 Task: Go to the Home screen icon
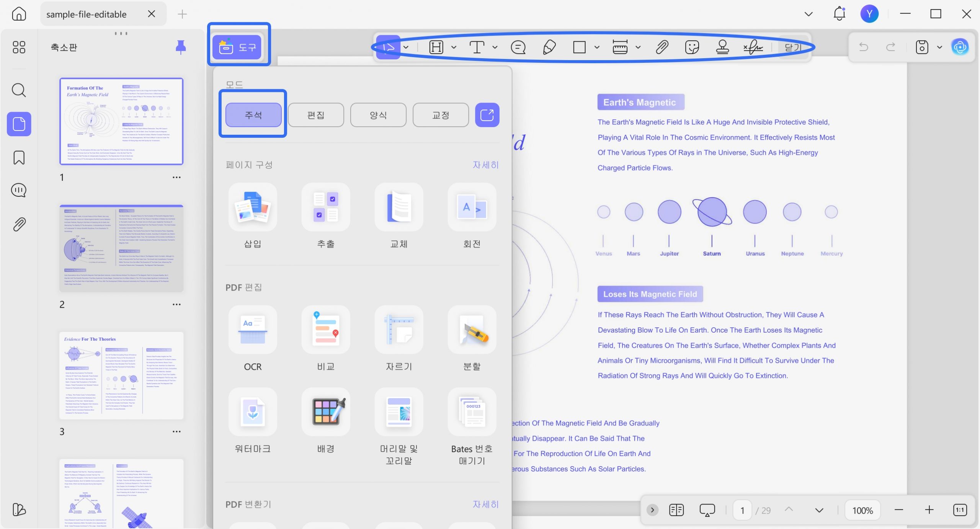click(x=19, y=14)
